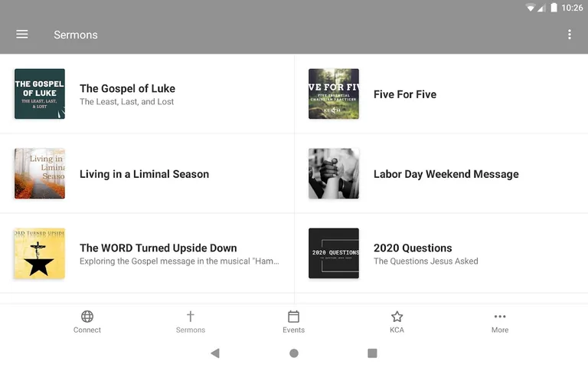Screen dimensions: 588x368
Task: Tap the Connect globe icon
Action: [87, 317]
